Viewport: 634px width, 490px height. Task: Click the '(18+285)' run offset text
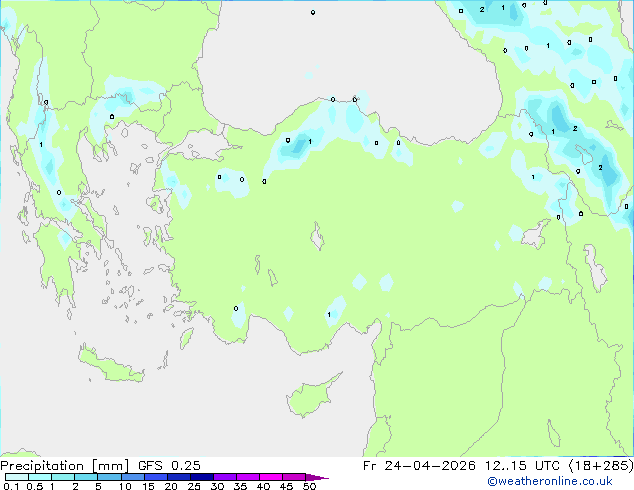pos(601,466)
